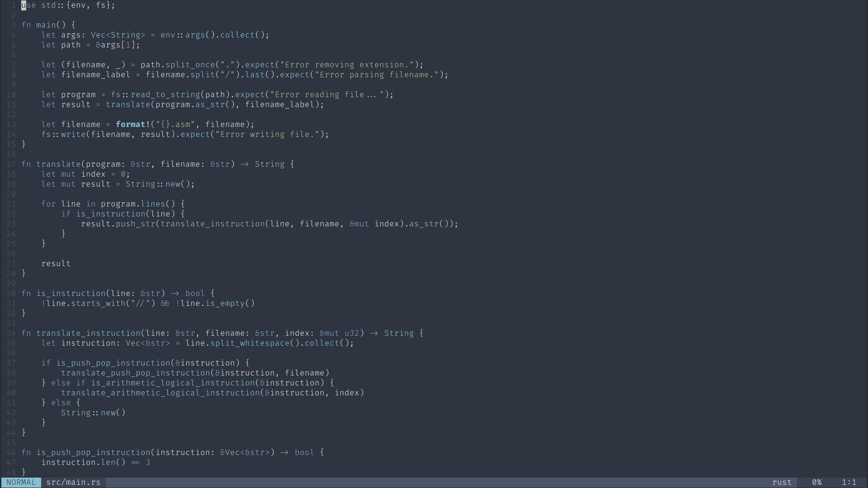This screenshot has height=488, width=868.
Task: Click 'is_push_pop_instruction' call on line 37
Action: (113, 363)
